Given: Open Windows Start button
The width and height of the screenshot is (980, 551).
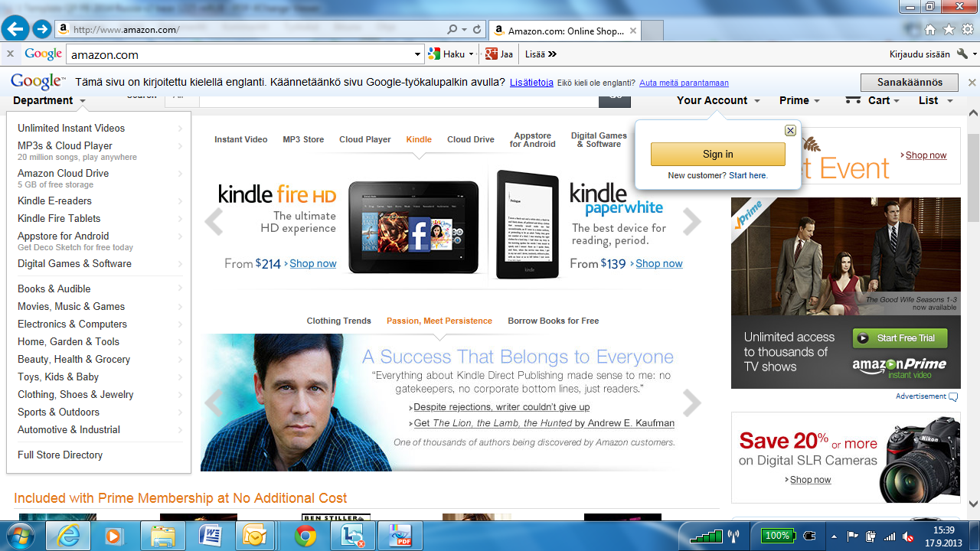Looking at the screenshot, I should 20,536.
